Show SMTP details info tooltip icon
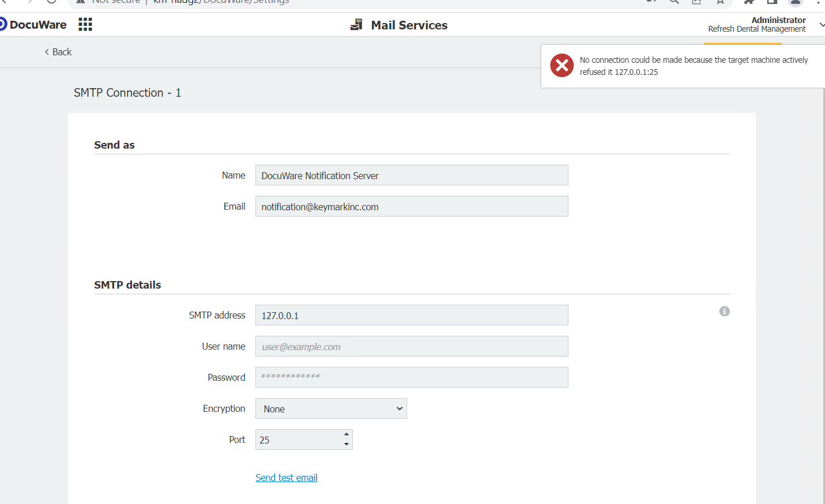Screen dimensions: 825x504 pos(724,311)
